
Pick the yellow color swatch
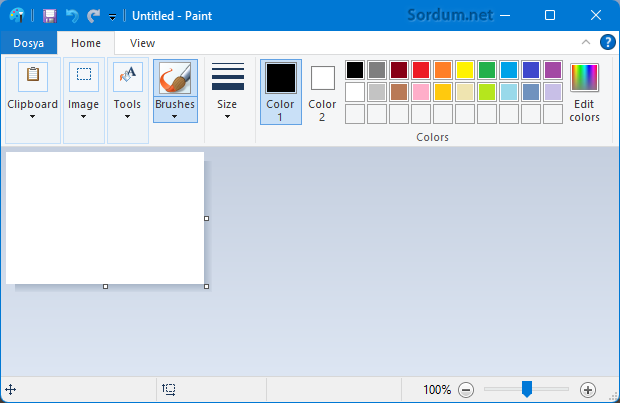[465, 70]
